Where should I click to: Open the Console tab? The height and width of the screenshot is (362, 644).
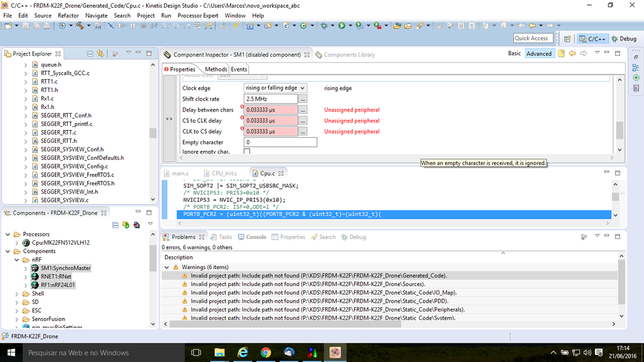[252, 237]
